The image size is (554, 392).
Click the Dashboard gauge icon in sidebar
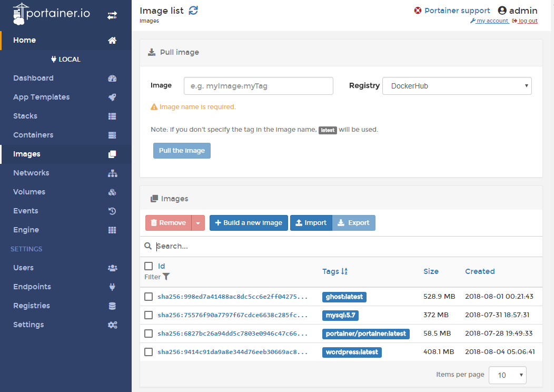point(112,79)
